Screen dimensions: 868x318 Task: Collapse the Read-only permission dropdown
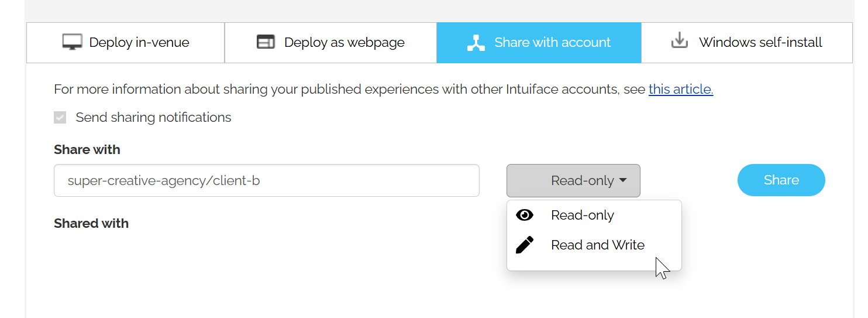pyautogui.click(x=573, y=180)
